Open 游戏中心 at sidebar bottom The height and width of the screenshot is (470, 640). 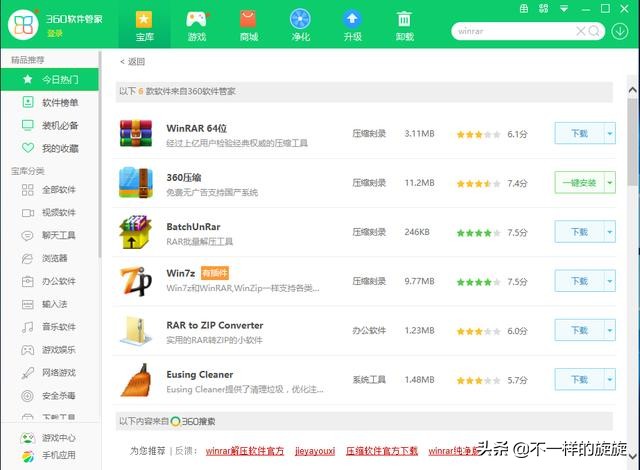(x=48, y=438)
